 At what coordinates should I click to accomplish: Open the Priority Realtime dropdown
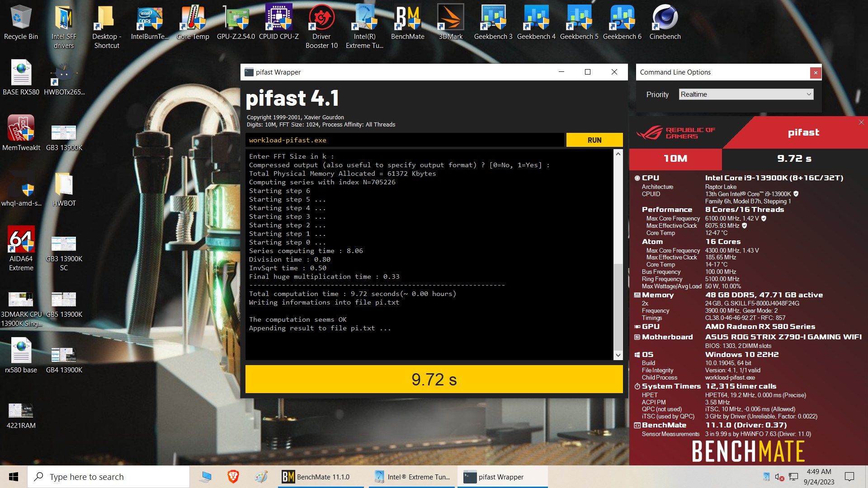pyautogui.click(x=746, y=94)
